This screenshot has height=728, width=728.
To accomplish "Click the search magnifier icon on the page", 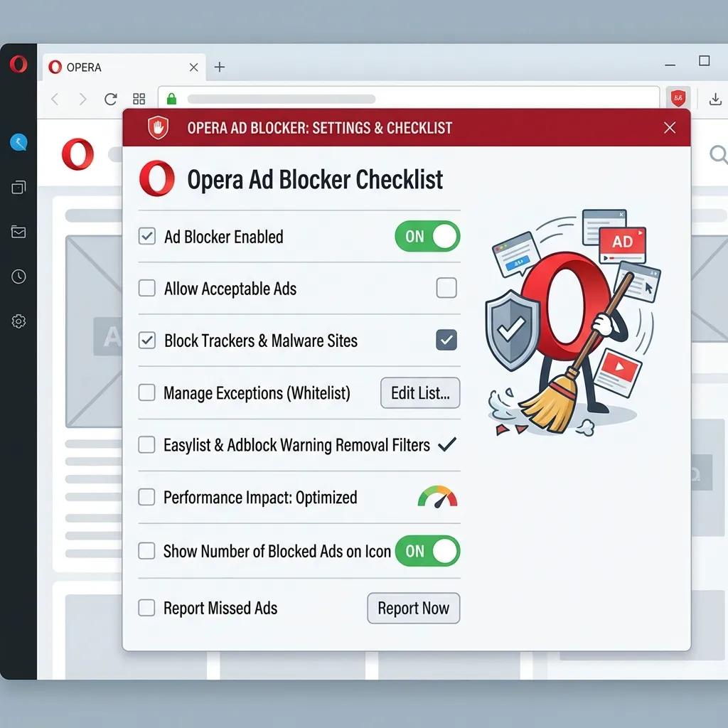I will pos(719,154).
